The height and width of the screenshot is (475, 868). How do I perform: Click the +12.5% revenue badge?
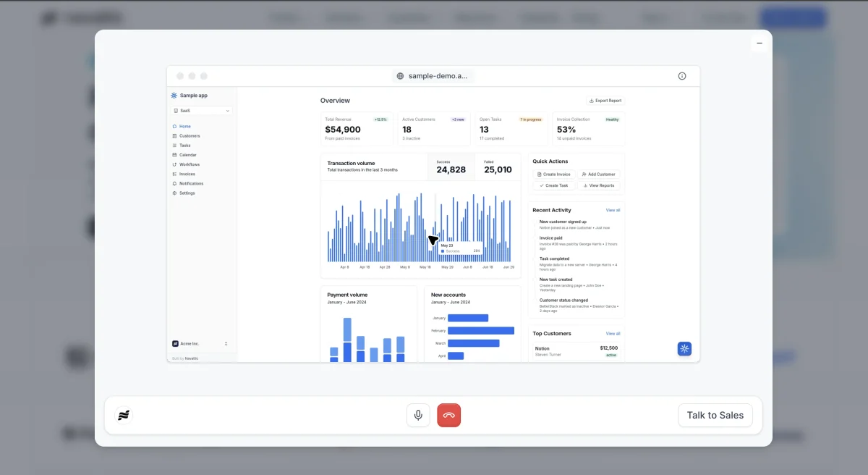380,119
